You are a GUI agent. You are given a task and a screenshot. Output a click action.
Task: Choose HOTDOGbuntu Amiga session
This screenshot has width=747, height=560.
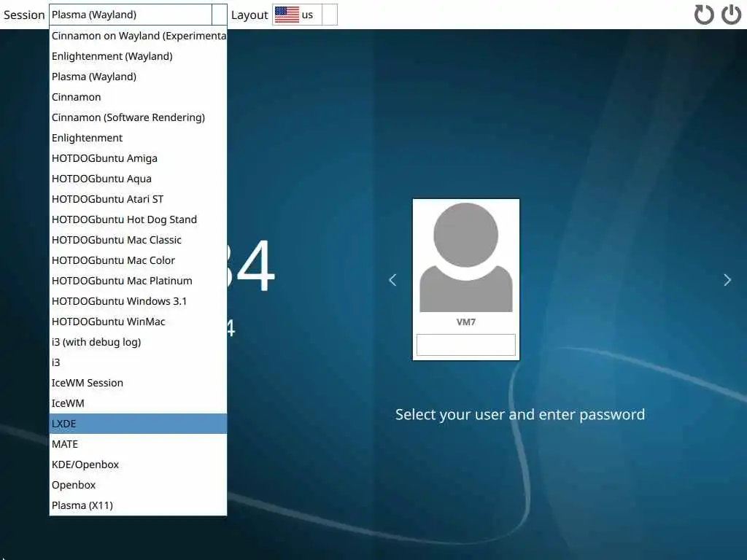pos(138,158)
